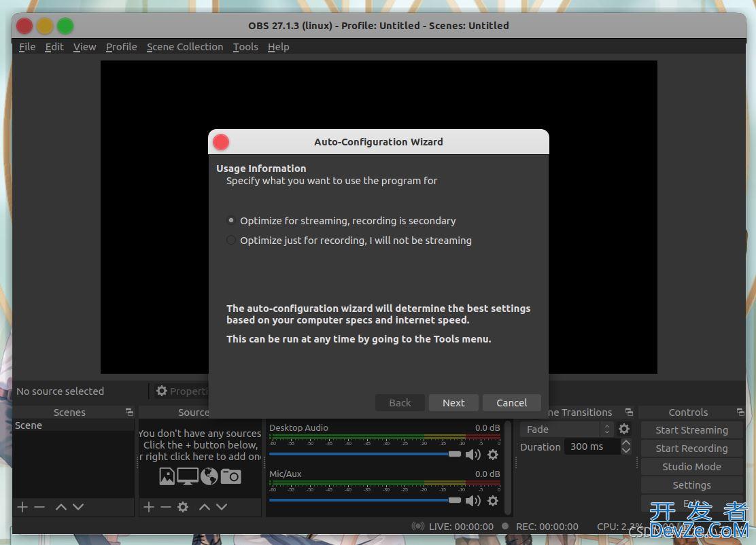Enable Studio Mode
The height and width of the screenshot is (545, 756).
pyautogui.click(x=691, y=466)
